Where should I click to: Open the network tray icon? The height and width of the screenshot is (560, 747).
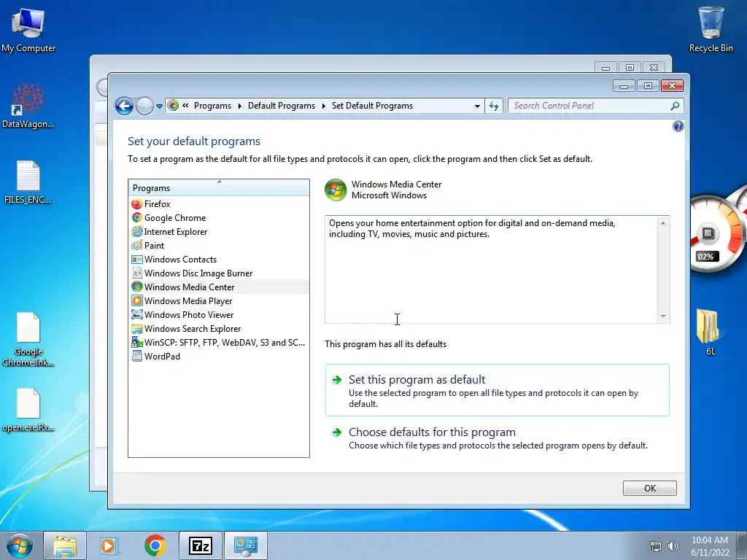coord(656,546)
